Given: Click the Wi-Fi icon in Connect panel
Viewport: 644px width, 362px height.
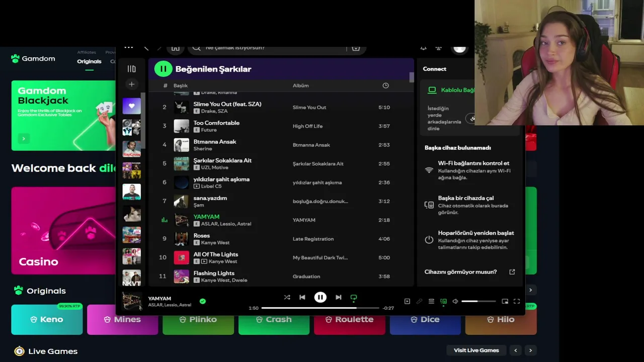Looking at the screenshot, I should [x=429, y=170].
